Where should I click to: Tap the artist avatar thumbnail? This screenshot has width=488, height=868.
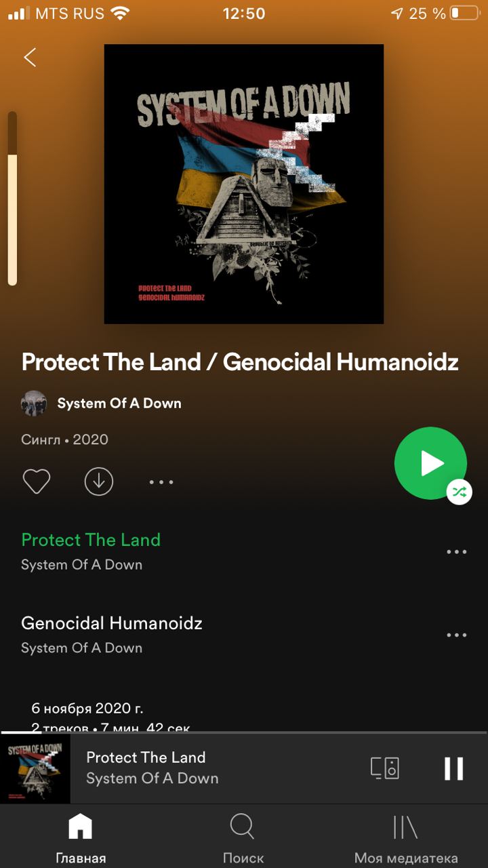click(x=34, y=403)
